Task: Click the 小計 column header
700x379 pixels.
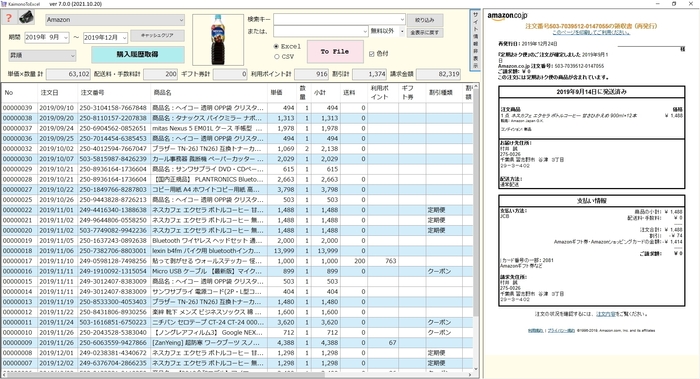Action: 325,92
